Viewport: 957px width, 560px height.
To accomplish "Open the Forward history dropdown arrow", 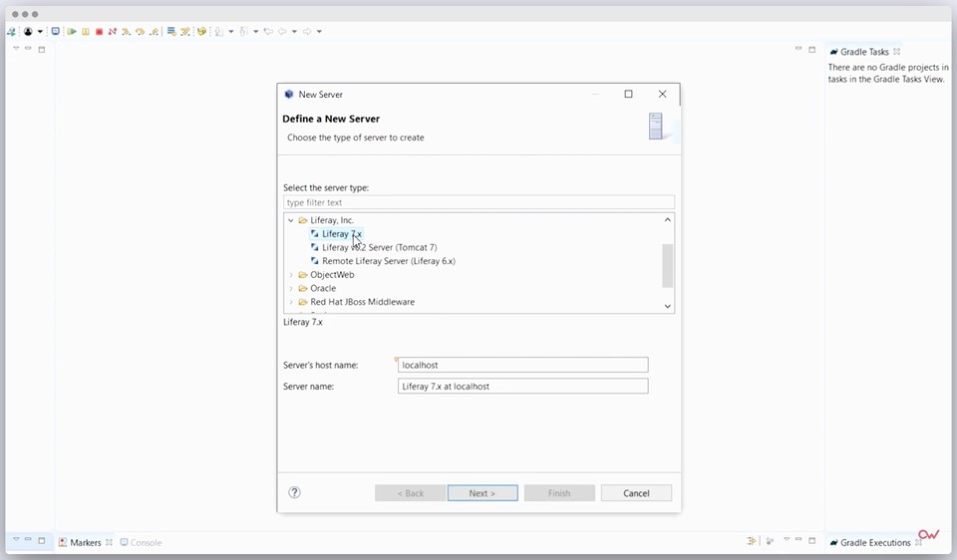I will tap(319, 32).
